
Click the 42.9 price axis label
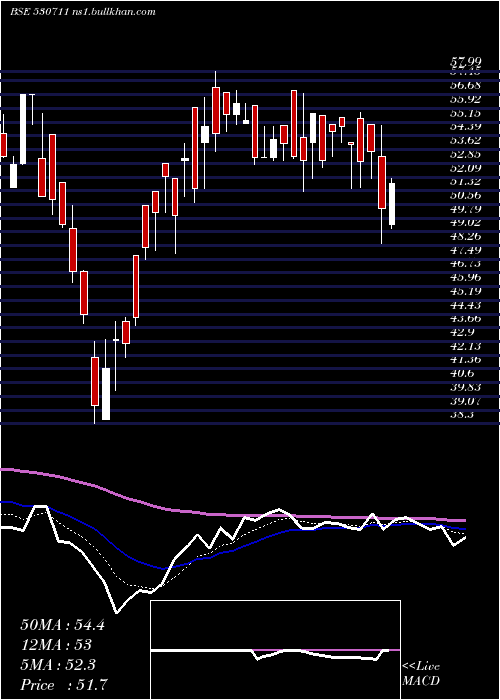tap(462, 333)
